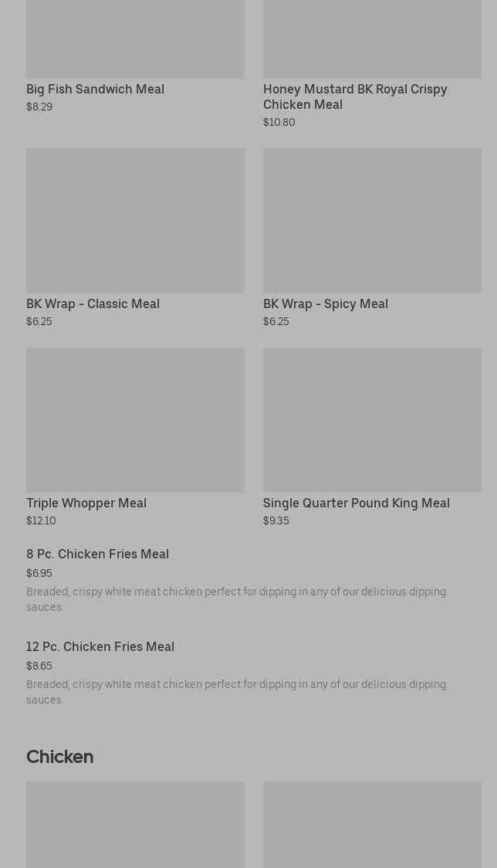This screenshot has height=868, width=497.
Task: Choose the BK Wrap - Spicy Meal title
Action: coord(326,304)
